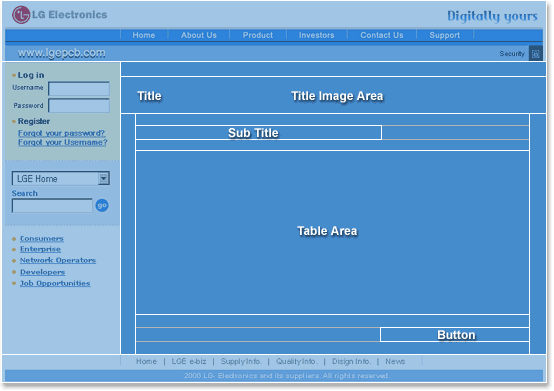
Task: Open the Supply Info. footer link
Action: [x=241, y=361]
